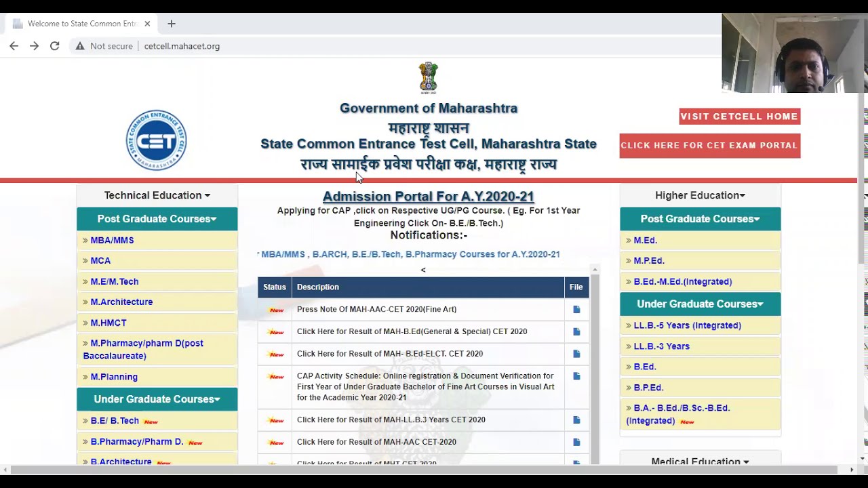The width and height of the screenshot is (868, 488).
Task: Click the browser forward arrow
Action: tap(35, 46)
